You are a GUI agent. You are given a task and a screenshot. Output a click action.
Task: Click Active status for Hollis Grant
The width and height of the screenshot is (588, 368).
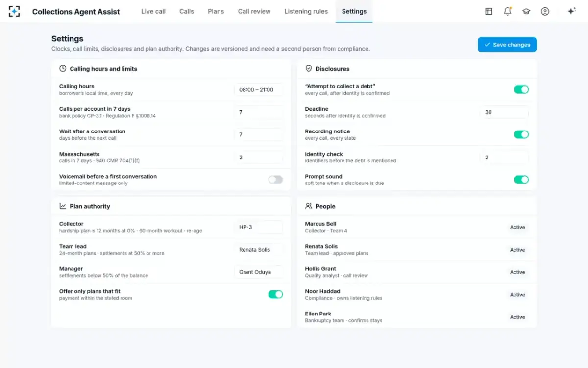tap(517, 272)
